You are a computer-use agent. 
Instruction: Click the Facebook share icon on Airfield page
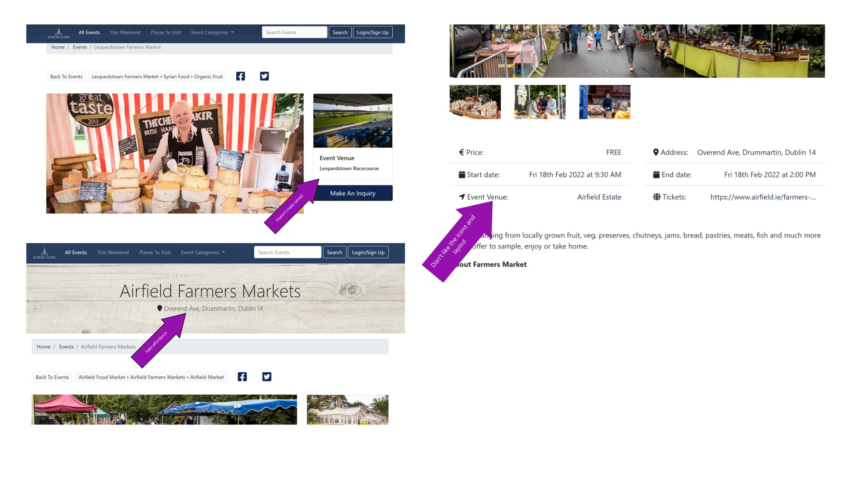(x=242, y=376)
